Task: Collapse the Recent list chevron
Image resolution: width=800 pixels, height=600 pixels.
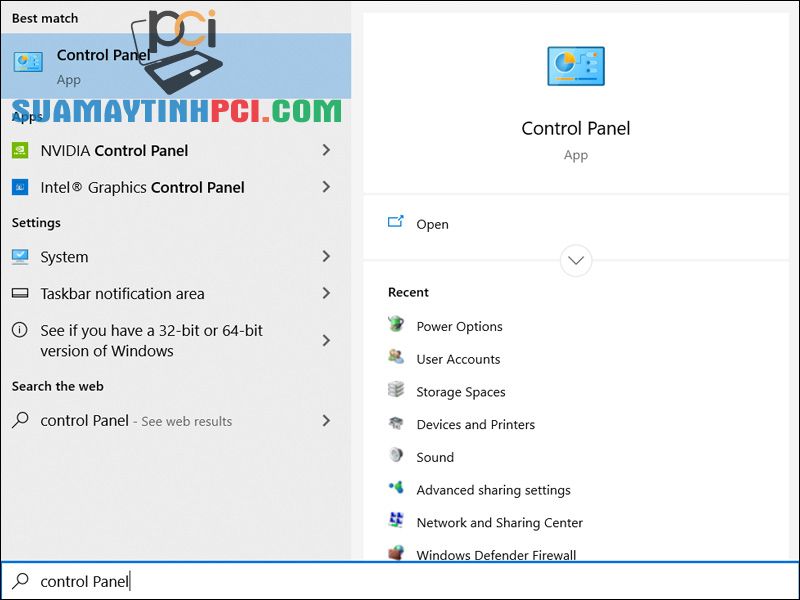Action: point(575,260)
